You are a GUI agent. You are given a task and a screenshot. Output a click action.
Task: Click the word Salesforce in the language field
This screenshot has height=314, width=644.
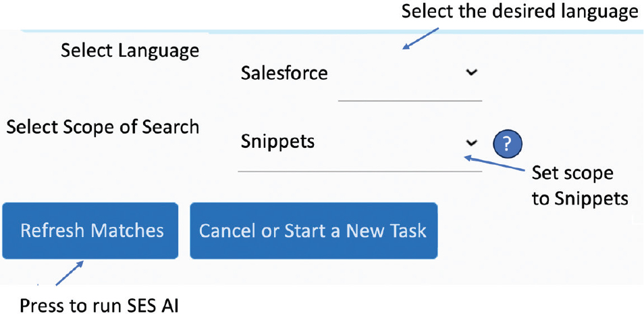pyautogui.click(x=284, y=73)
